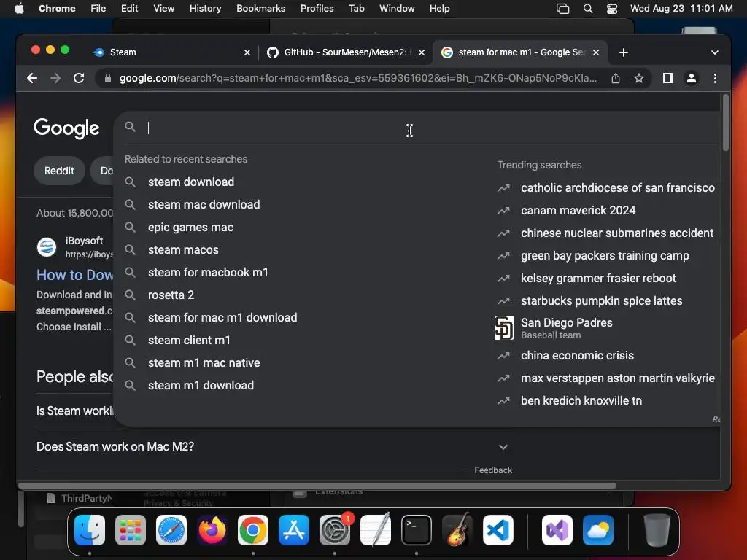The height and width of the screenshot is (560, 747).
Task: Open Control Center in menu bar
Action: pyautogui.click(x=612, y=8)
